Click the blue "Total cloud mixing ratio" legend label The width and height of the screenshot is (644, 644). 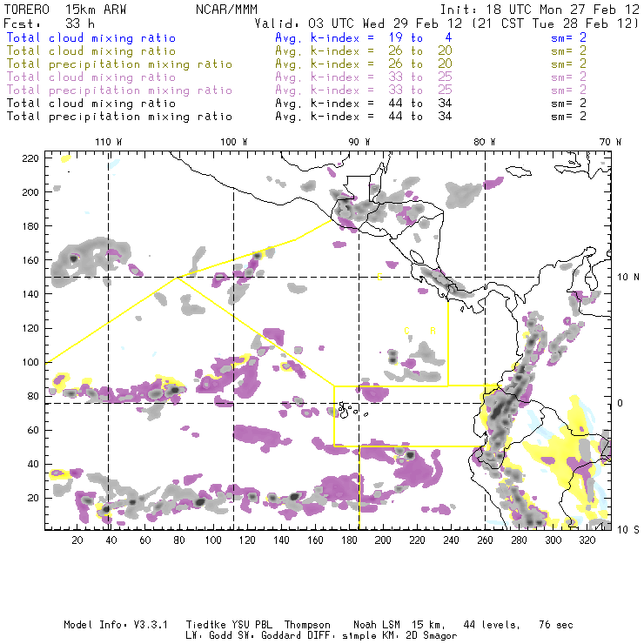coord(91,37)
